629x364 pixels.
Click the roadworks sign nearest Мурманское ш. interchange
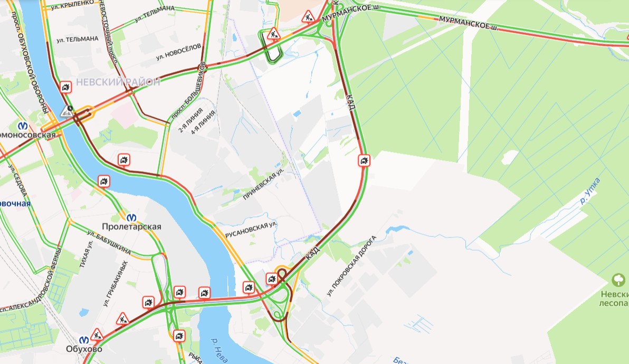[x=308, y=17]
